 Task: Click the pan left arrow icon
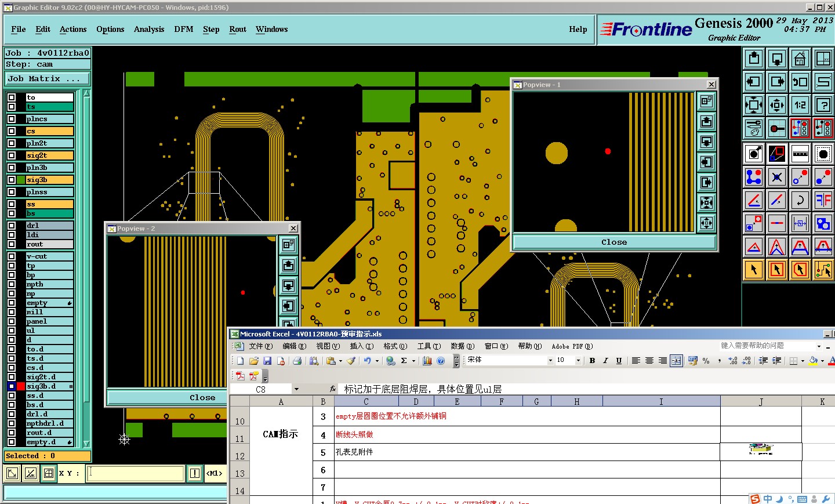754,82
